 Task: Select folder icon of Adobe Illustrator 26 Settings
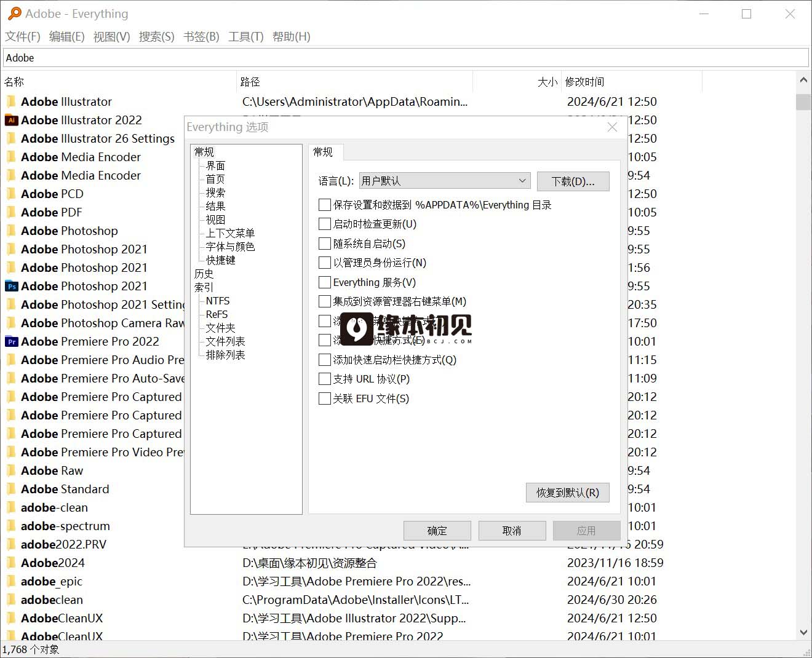[11, 138]
